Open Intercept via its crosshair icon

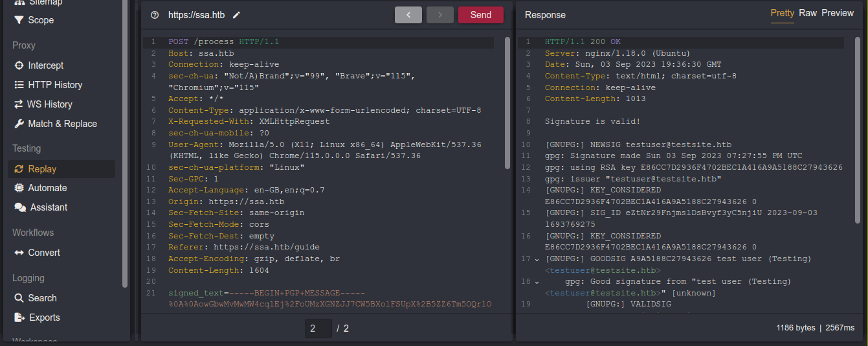[x=18, y=65]
